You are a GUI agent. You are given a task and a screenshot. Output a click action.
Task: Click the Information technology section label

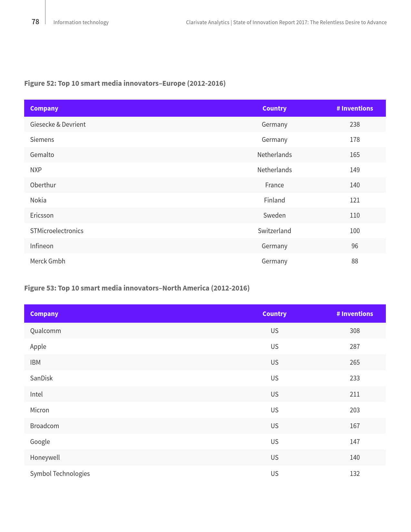pos(81,22)
